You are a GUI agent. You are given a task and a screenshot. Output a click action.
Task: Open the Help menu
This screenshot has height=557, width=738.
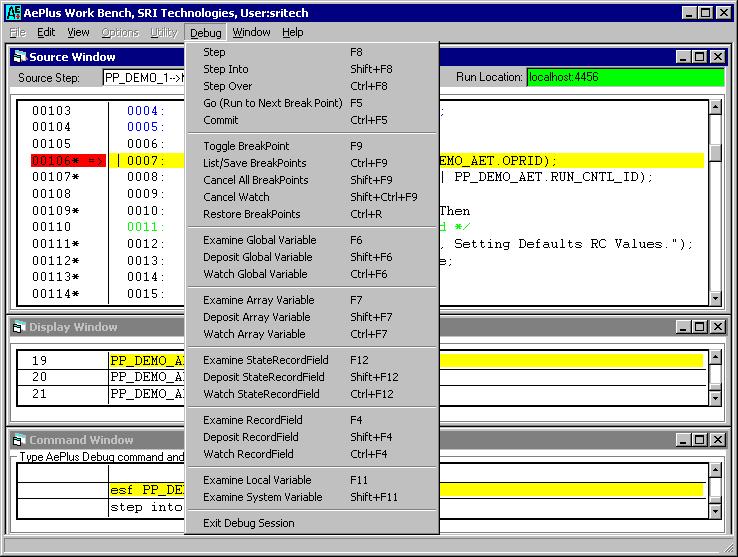point(292,32)
